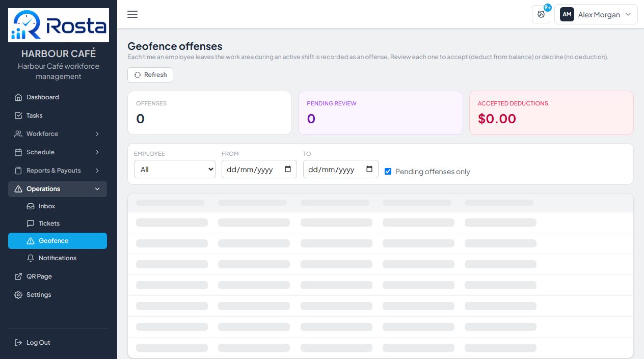Open the notifications bell icon with 9+ badge

(x=541, y=14)
